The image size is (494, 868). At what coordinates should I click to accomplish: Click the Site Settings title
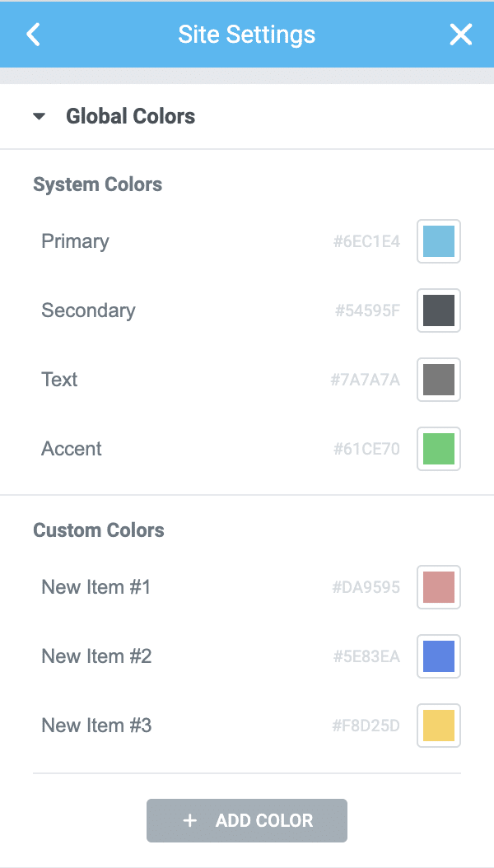(x=246, y=35)
